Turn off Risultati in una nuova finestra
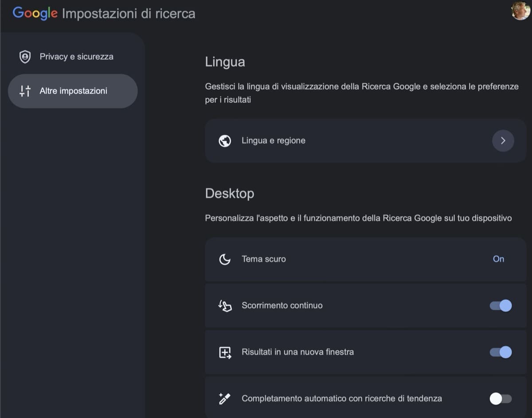The image size is (532, 418). click(x=501, y=352)
